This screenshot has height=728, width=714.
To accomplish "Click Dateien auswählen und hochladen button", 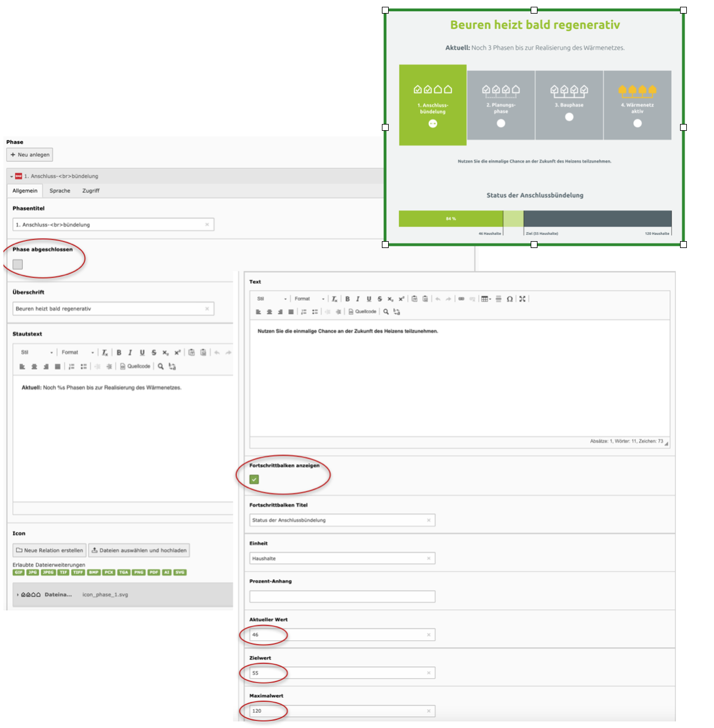I will (x=139, y=550).
